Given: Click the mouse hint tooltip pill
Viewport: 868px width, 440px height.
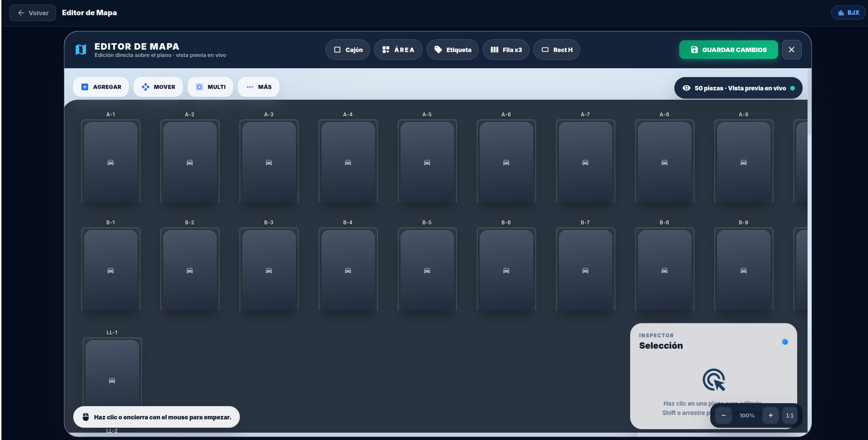Looking at the screenshot, I should [x=156, y=417].
